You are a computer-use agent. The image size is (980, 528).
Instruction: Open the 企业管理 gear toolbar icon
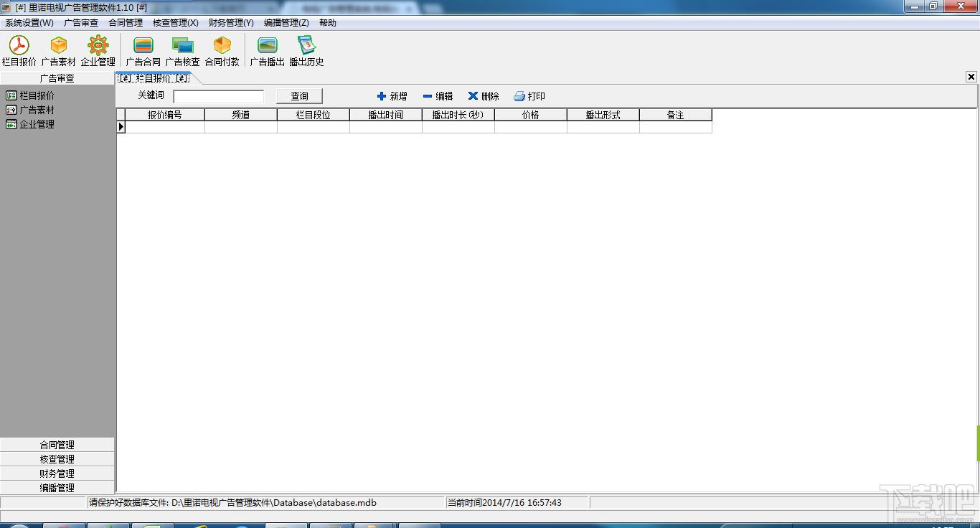pyautogui.click(x=98, y=51)
